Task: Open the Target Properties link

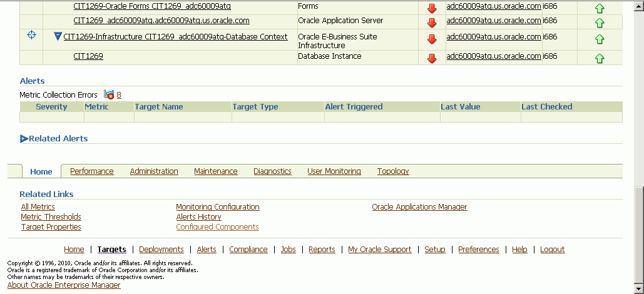Action: (x=51, y=226)
